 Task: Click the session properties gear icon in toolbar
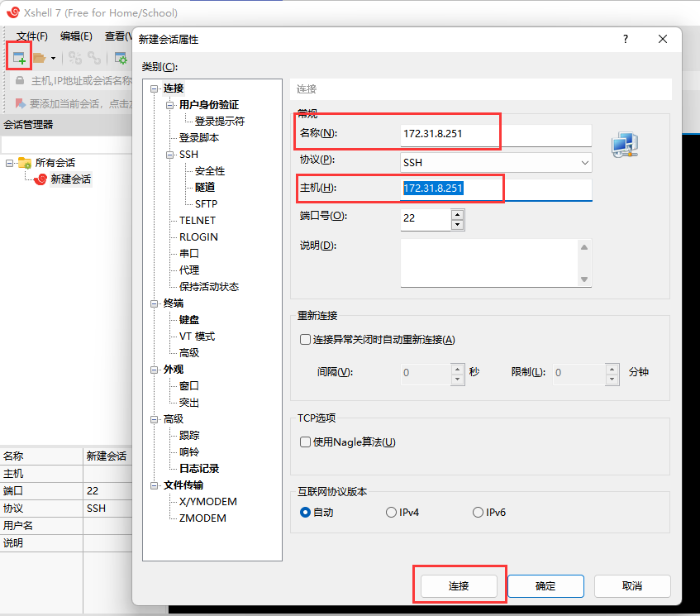click(x=121, y=58)
